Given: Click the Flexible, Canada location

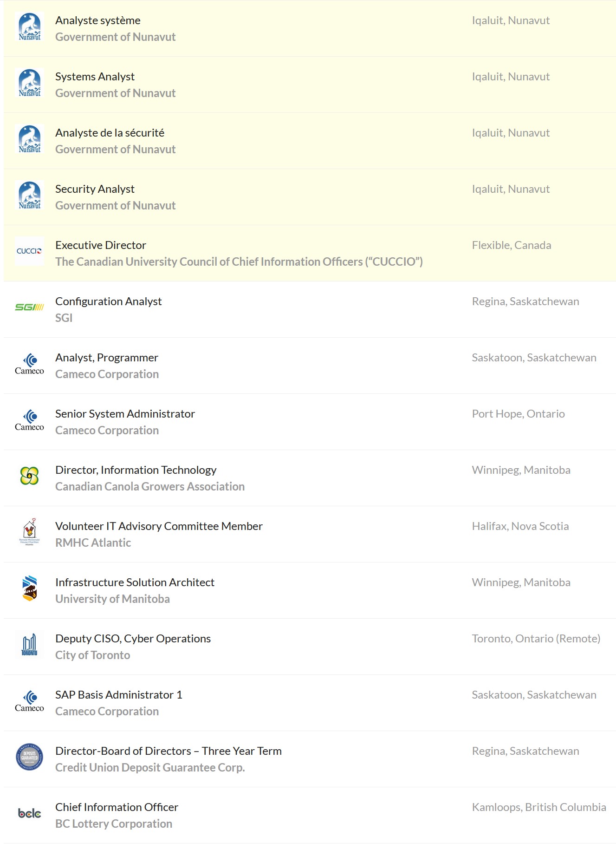Looking at the screenshot, I should pos(512,245).
